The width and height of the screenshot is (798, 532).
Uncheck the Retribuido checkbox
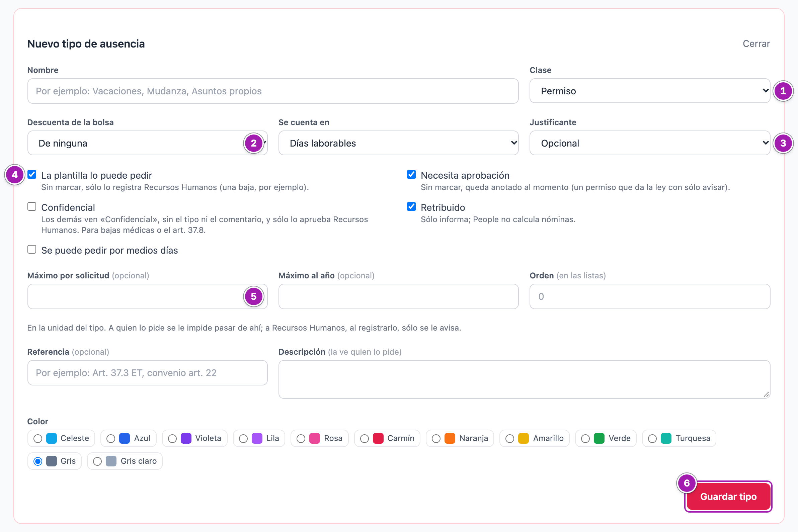coord(411,207)
